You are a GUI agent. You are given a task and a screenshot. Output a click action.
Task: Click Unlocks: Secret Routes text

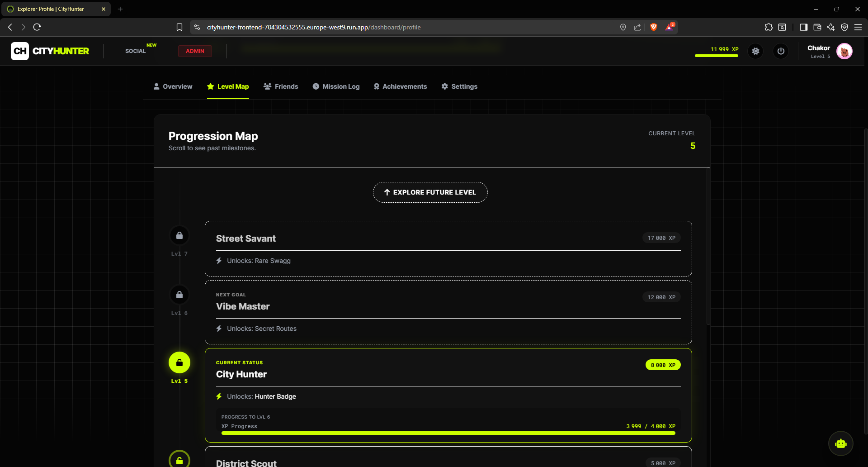pyautogui.click(x=262, y=329)
